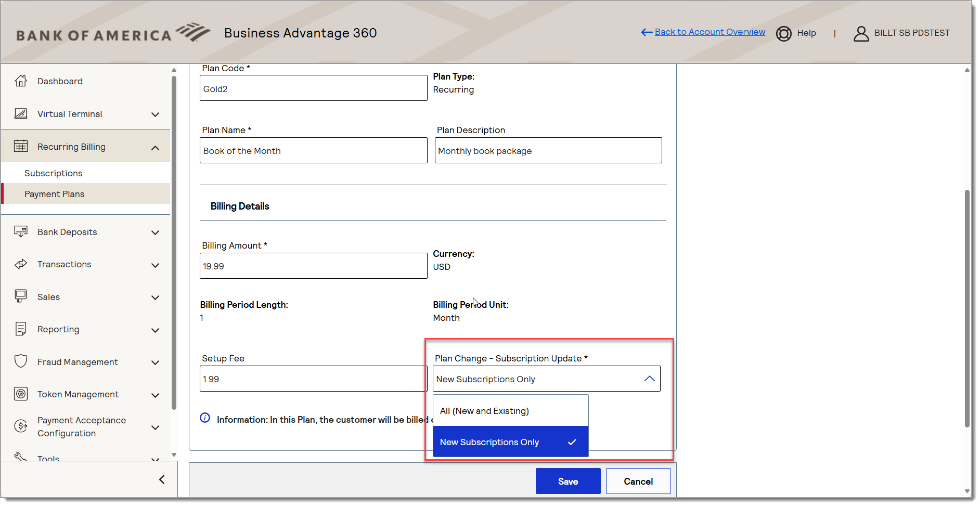Expand the Token Management chevron

click(x=155, y=395)
